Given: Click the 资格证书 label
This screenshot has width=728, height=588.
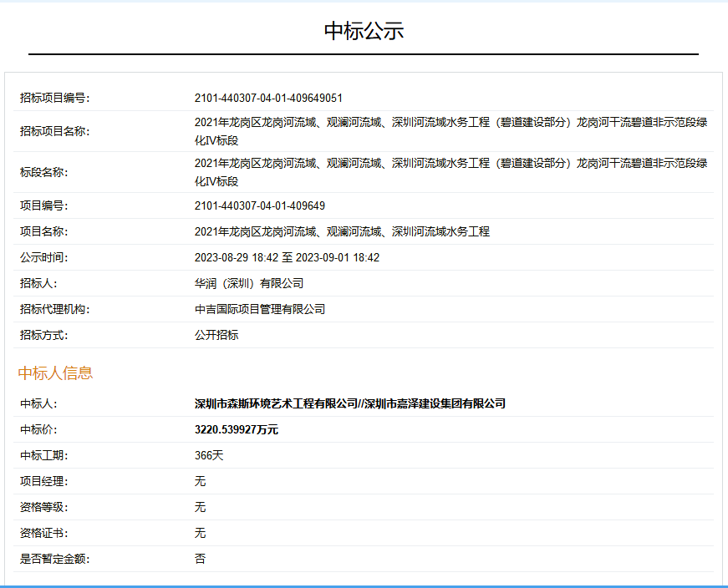Looking at the screenshot, I should 43,533.
